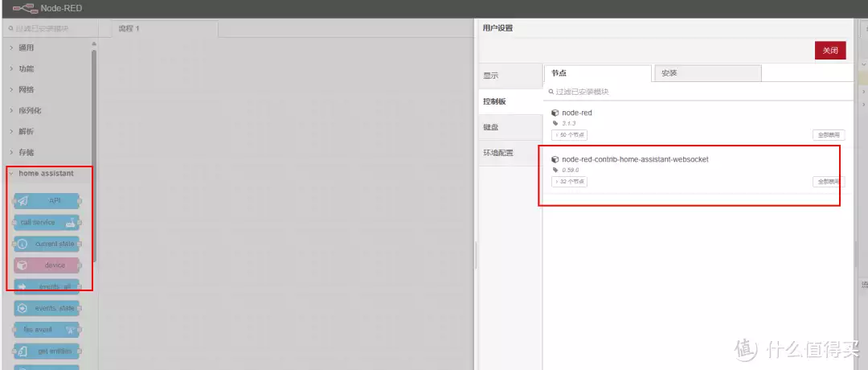Viewport: 868px width, 370px height.
Task: Expand the 50 个节点 list for node-red
Action: pyautogui.click(x=569, y=134)
